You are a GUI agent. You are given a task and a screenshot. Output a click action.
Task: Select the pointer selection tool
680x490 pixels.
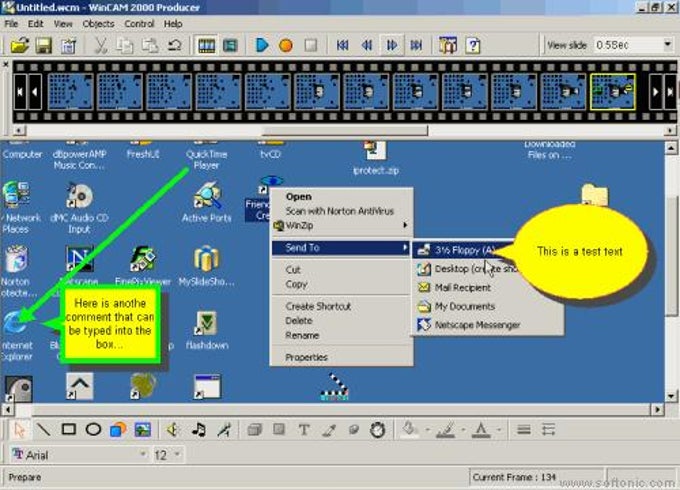19,430
